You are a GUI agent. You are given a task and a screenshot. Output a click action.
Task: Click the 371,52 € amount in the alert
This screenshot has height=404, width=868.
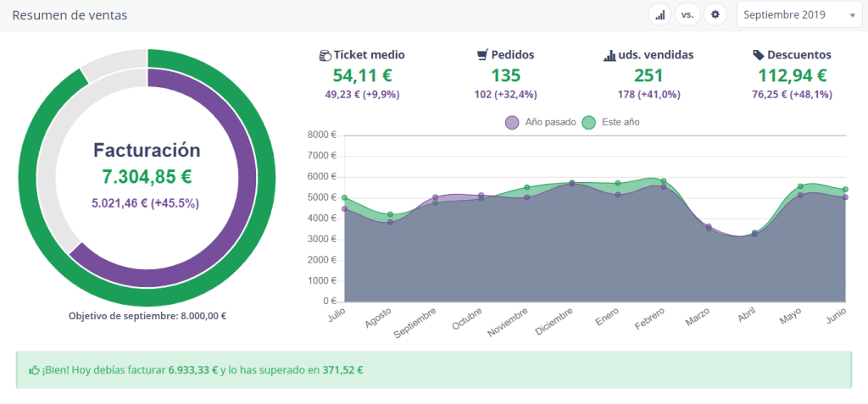pyautogui.click(x=342, y=369)
